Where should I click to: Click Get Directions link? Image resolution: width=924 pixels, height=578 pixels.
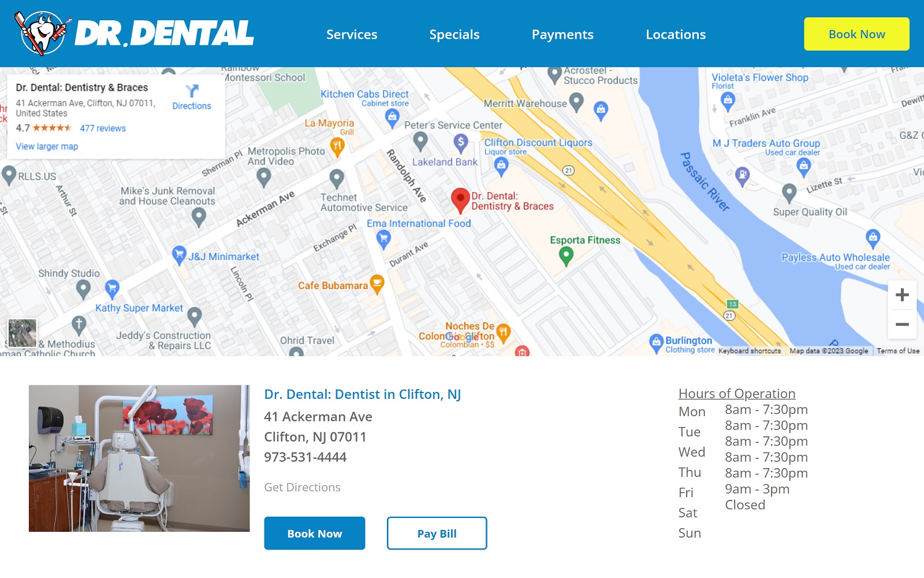(302, 487)
